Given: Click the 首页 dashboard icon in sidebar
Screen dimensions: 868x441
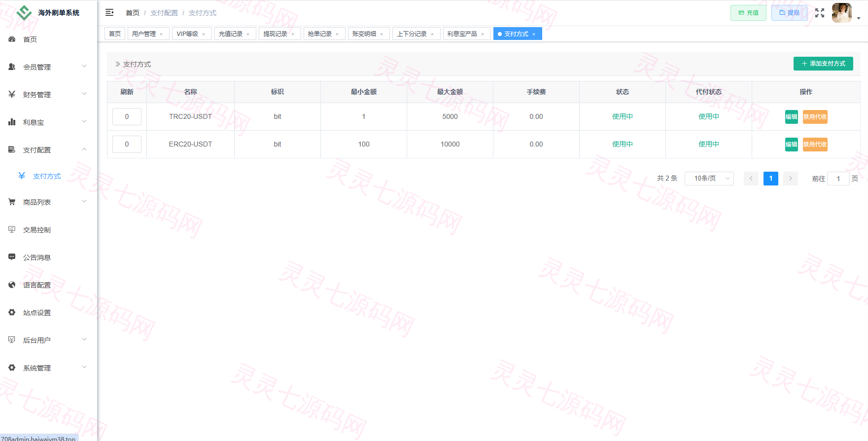Looking at the screenshot, I should point(12,39).
